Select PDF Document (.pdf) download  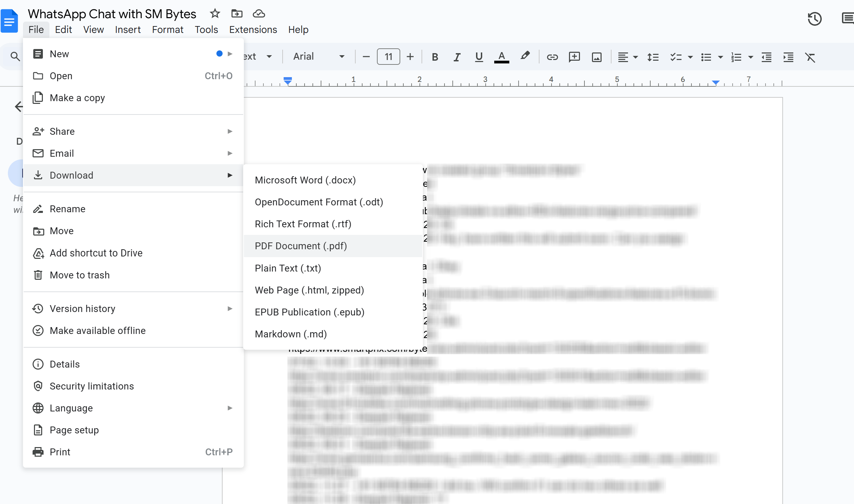300,246
